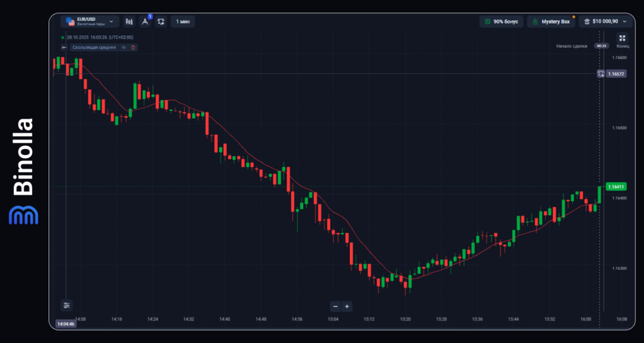Zoom in the chart with plus button

(347, 306)
